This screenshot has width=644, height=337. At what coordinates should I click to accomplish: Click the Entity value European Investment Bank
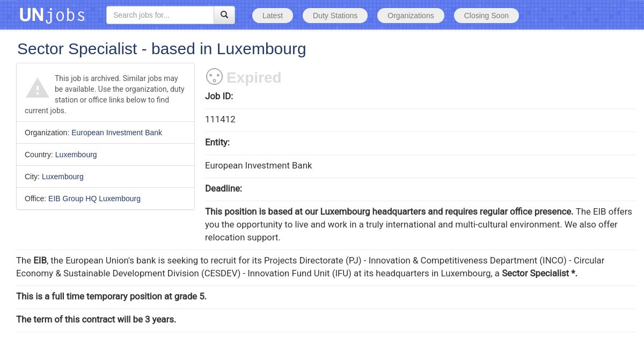(258, 165)
